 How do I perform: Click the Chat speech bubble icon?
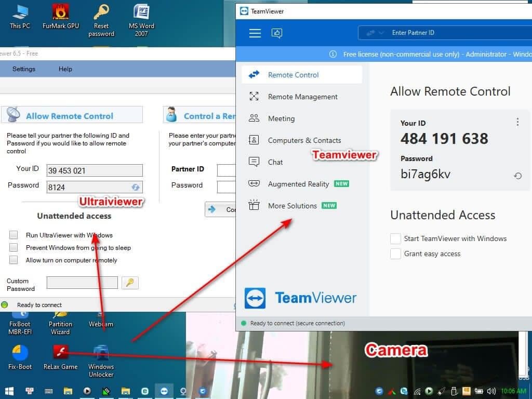click(x=254, y=162)
